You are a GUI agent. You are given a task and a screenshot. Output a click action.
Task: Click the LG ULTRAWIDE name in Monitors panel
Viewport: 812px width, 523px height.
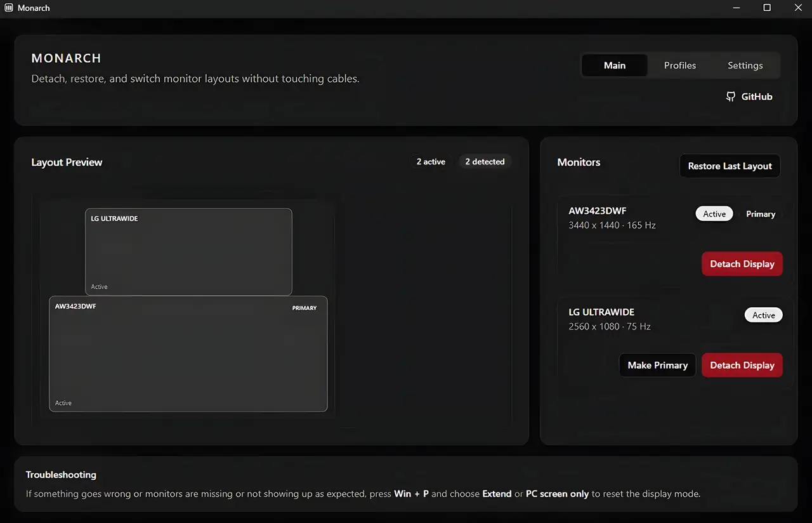pos(601,312)
